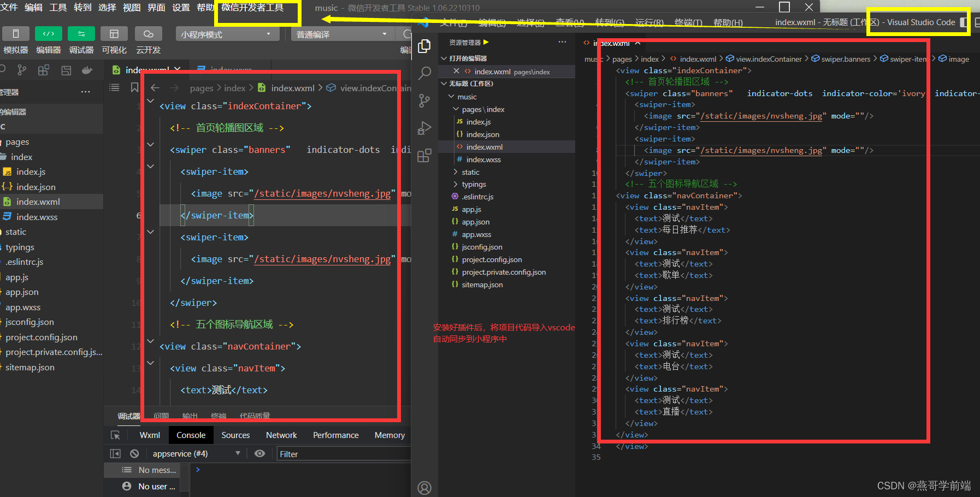Activate the inspect element picker beside the Wxml tab
This screenshot has width=980, height=497.
115,435
